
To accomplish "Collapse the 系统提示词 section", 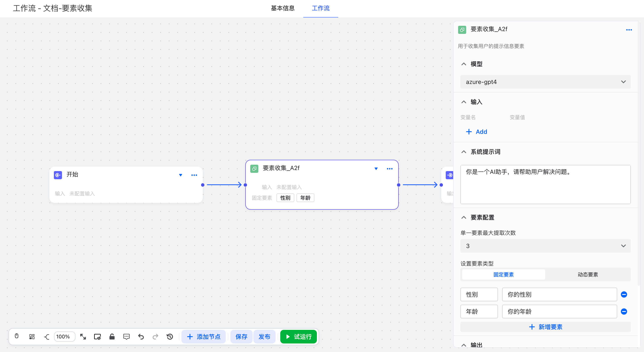I will (x=464, y=152).
